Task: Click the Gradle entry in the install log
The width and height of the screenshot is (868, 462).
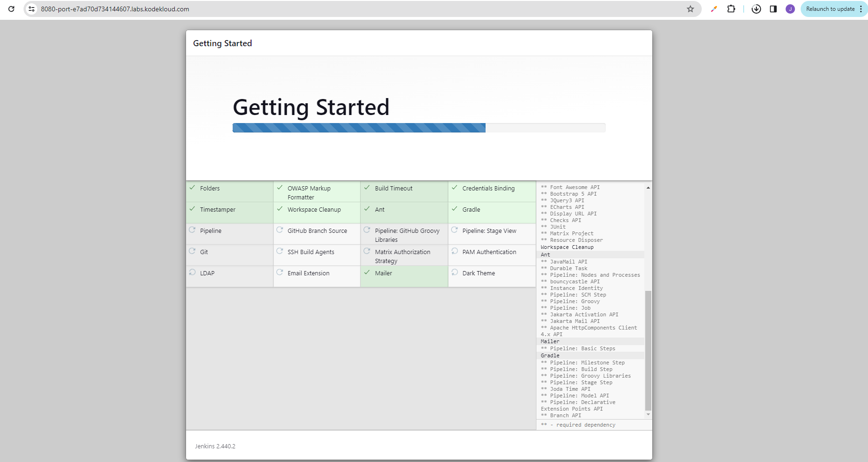Action: [550, 355]
